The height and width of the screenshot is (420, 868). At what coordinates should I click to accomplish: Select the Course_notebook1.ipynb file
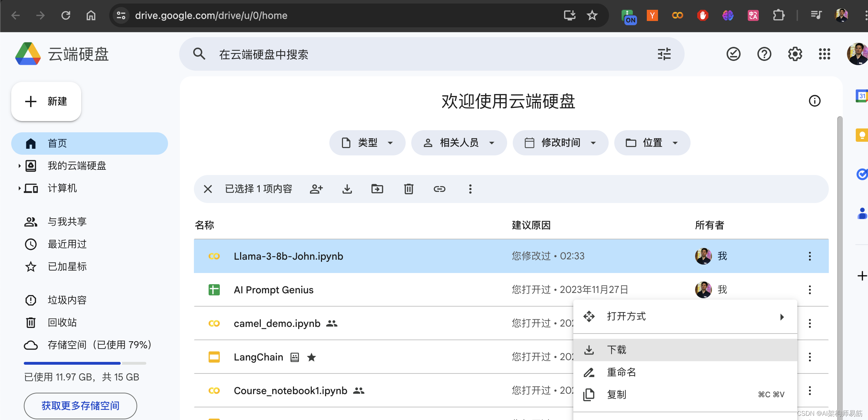coord(290,391)
